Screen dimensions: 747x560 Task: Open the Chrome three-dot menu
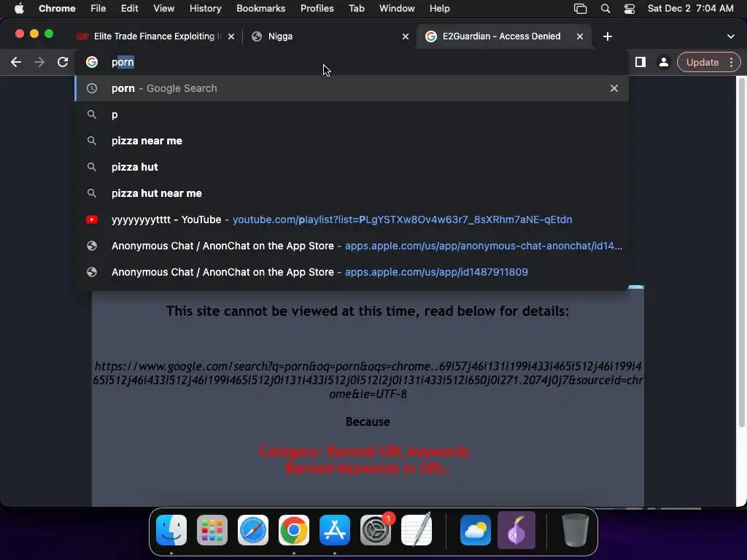(x=731, y=63)
